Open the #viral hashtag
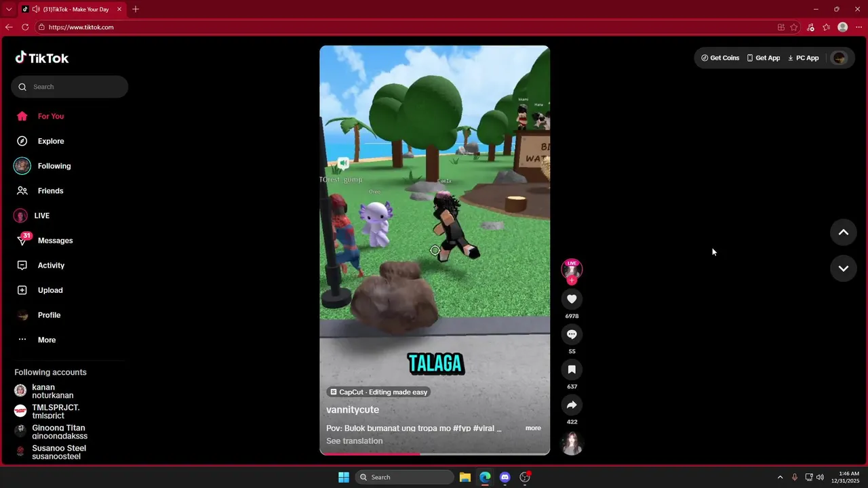This screenshot has width=868, height=488. [485, 428]
